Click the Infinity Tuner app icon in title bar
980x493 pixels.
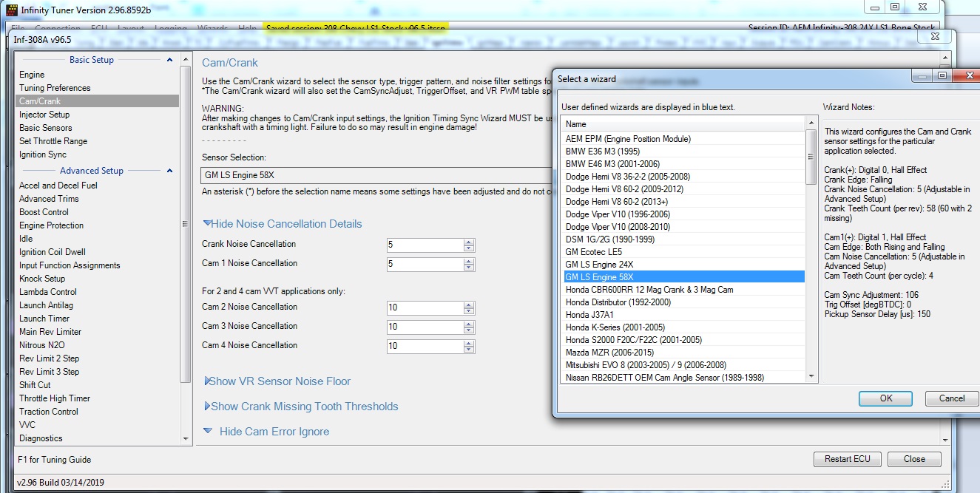pos(11,11)
